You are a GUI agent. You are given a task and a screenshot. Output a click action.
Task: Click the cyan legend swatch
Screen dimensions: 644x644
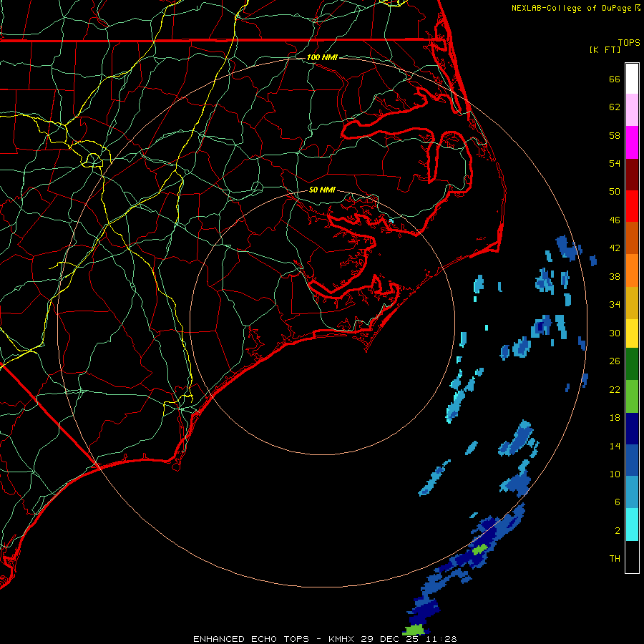point(632,525)
